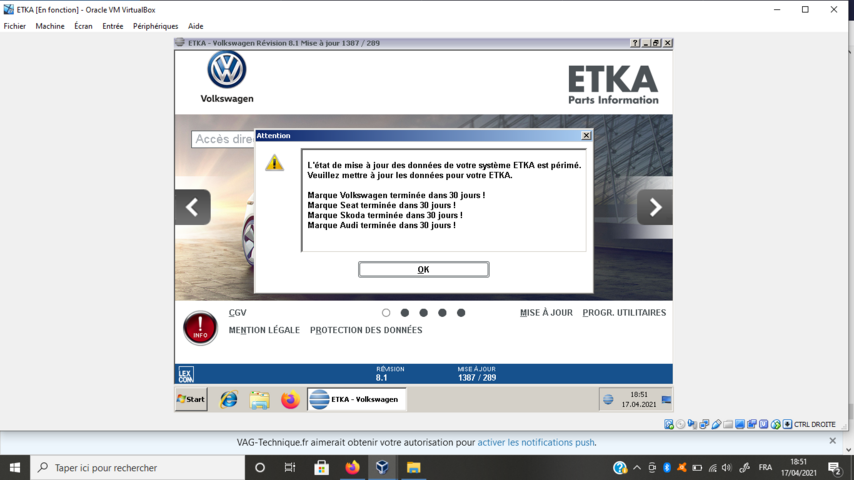Screen dimensions: 854x480
Task: Open host notification center icon
Action: [834, 467]
